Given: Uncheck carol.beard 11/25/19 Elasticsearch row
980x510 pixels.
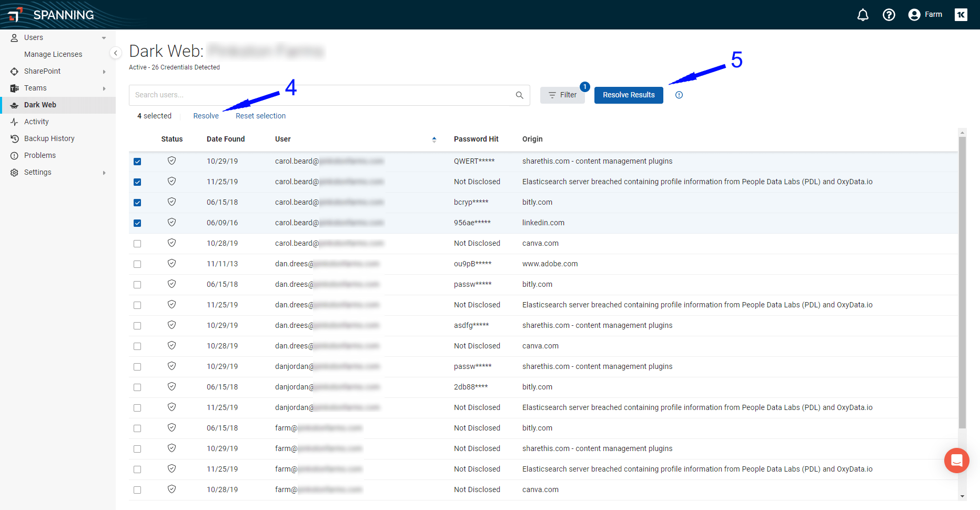Looking at the screenshot, I should point(137,182).
